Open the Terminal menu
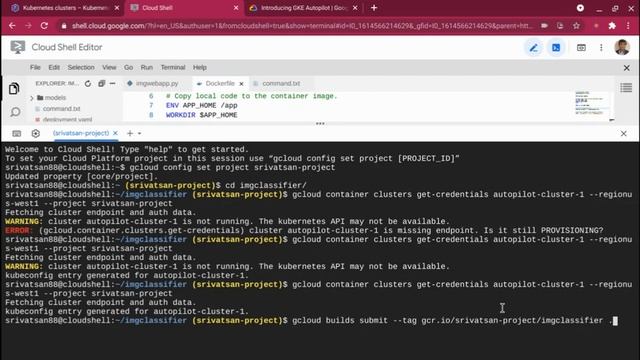 pos(173,67)
